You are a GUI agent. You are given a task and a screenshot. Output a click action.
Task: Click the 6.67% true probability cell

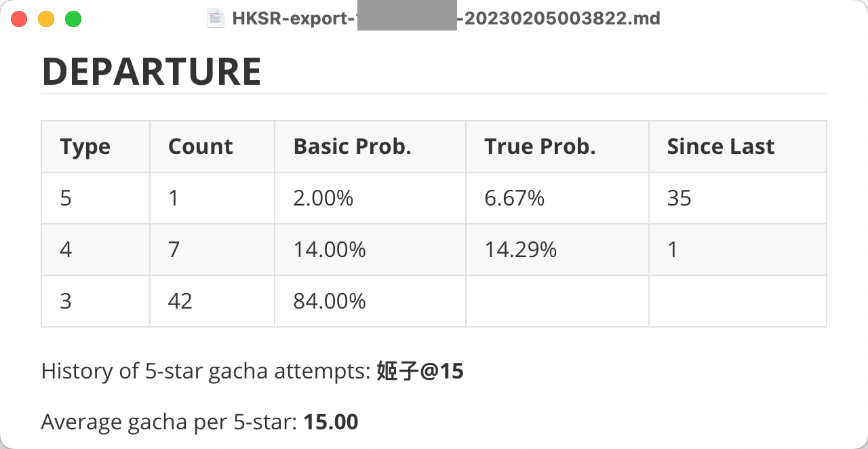coord(557,198)
